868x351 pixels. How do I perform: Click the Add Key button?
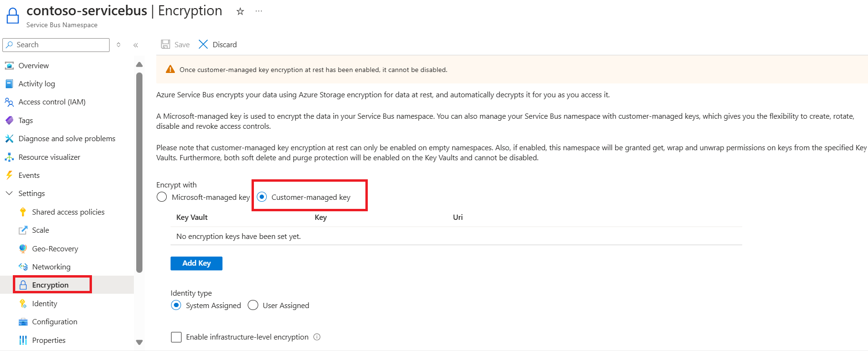pos(196,263)
